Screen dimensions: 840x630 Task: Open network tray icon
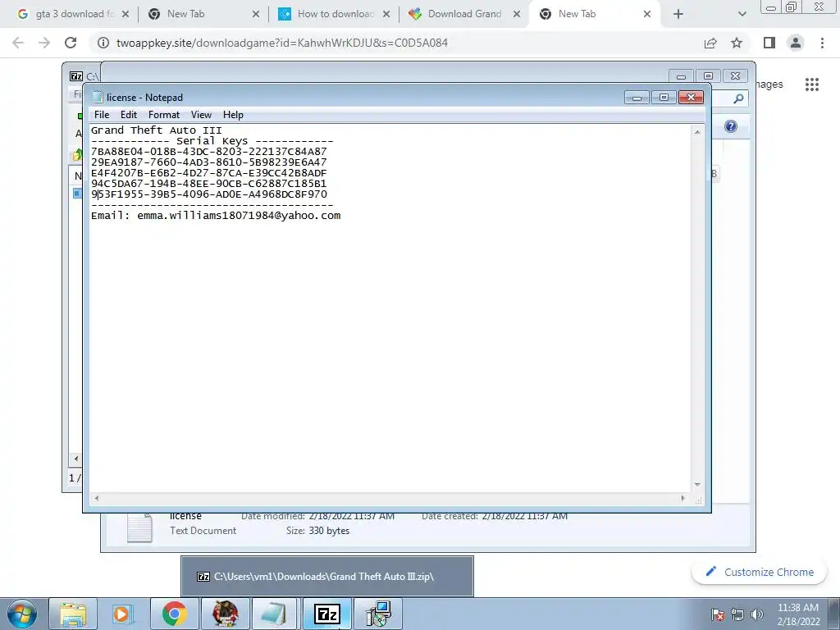(x=737, y=614)
